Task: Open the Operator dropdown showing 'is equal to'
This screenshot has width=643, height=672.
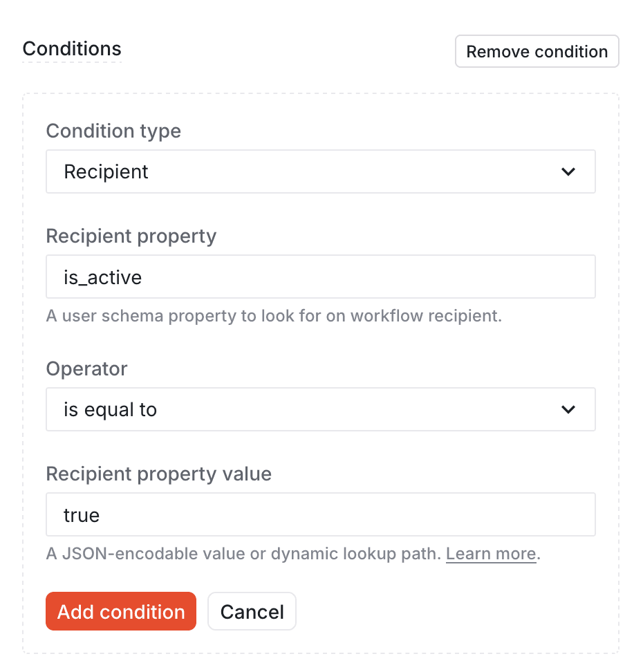Action: click(320, 409)
